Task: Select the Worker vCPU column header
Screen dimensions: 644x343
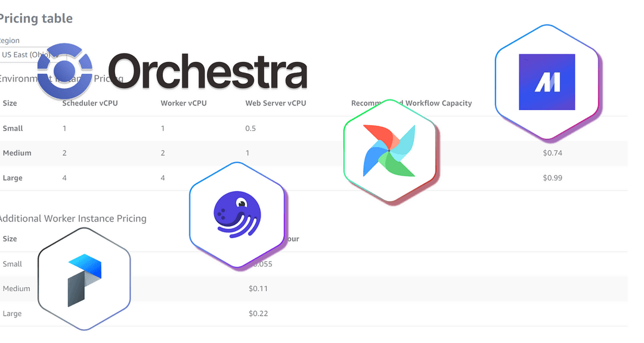Action: [x=184, y=104]
